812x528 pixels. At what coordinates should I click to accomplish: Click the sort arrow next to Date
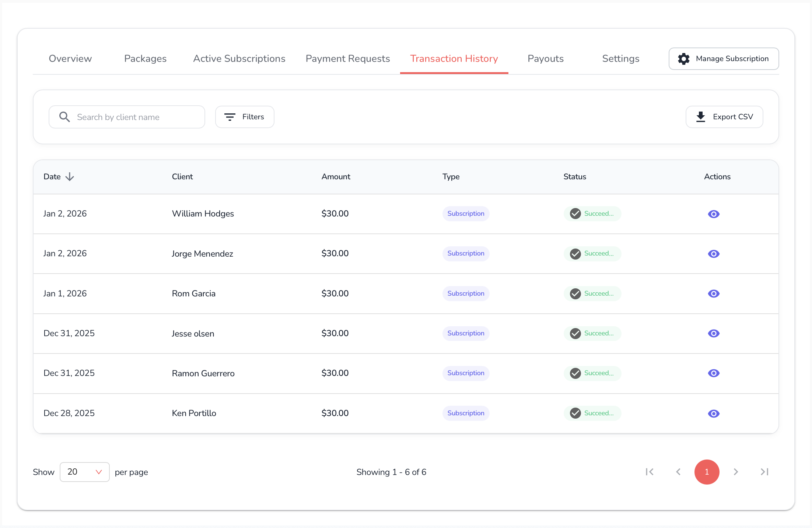tap(70, 176)
